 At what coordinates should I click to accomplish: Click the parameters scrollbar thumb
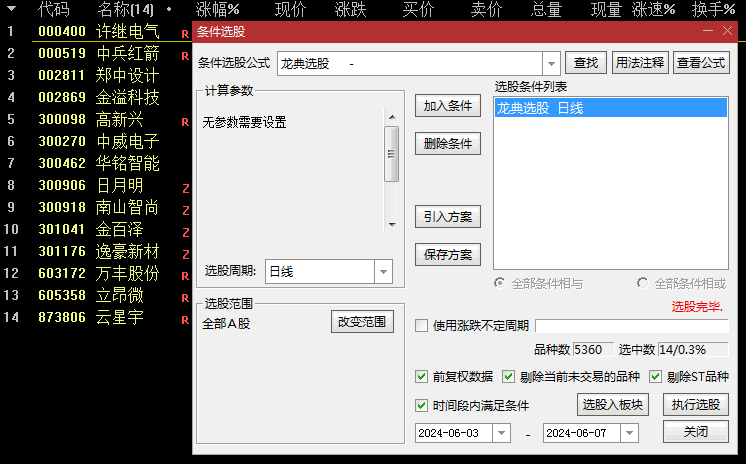coord(392,154)
